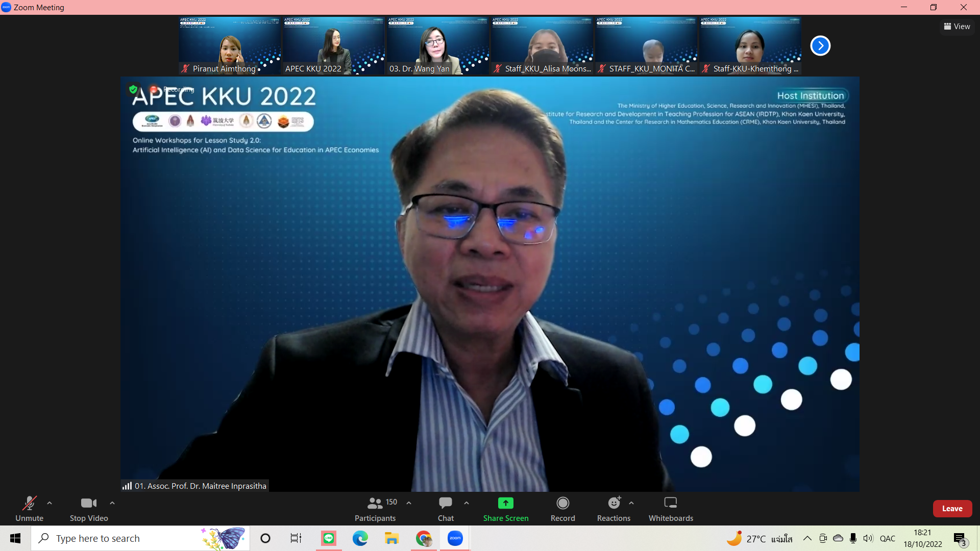Click the red Leave button
Image resolution: width=980 pixels, height=551 pixels.
[952, 509]
